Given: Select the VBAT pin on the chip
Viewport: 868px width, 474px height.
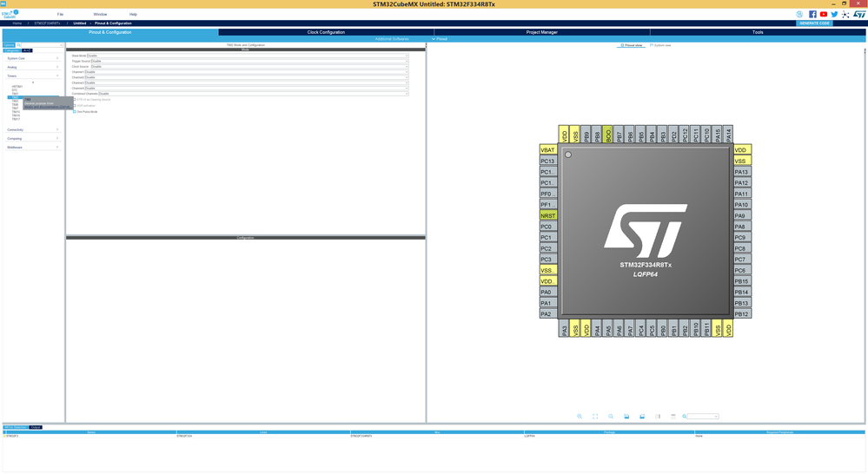Looking at the screenshot, I should coord(548,150).
